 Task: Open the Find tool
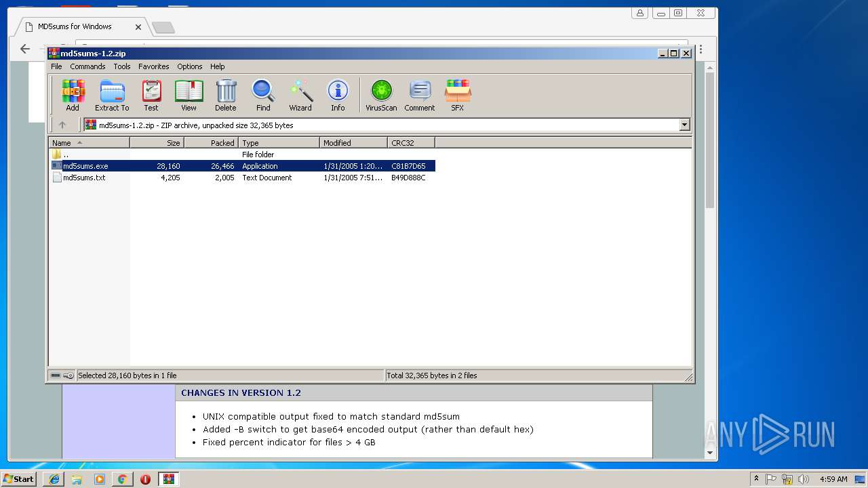coord(263,95)
